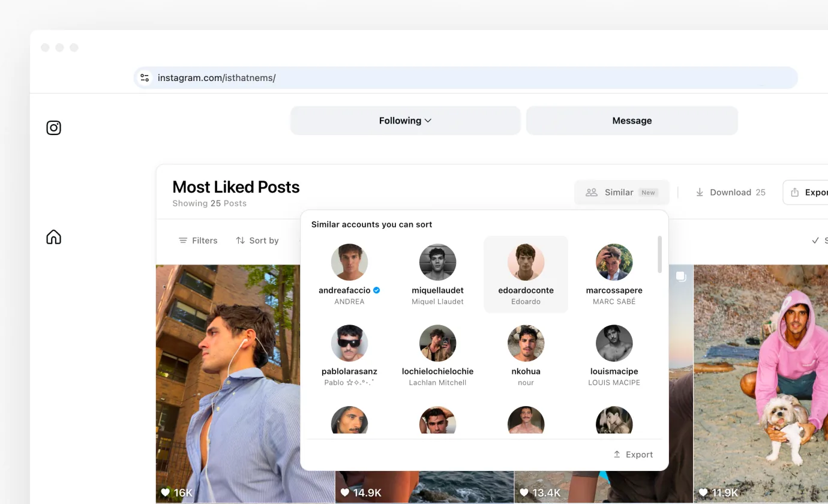Click the Similar accounts people icon
The image size is (828, 504).
click(592, 193)
